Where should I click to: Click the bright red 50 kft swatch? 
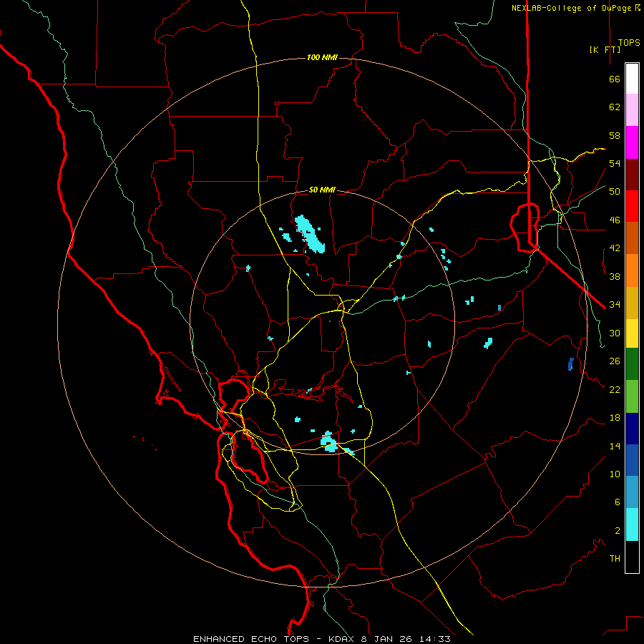pos(632,206)
